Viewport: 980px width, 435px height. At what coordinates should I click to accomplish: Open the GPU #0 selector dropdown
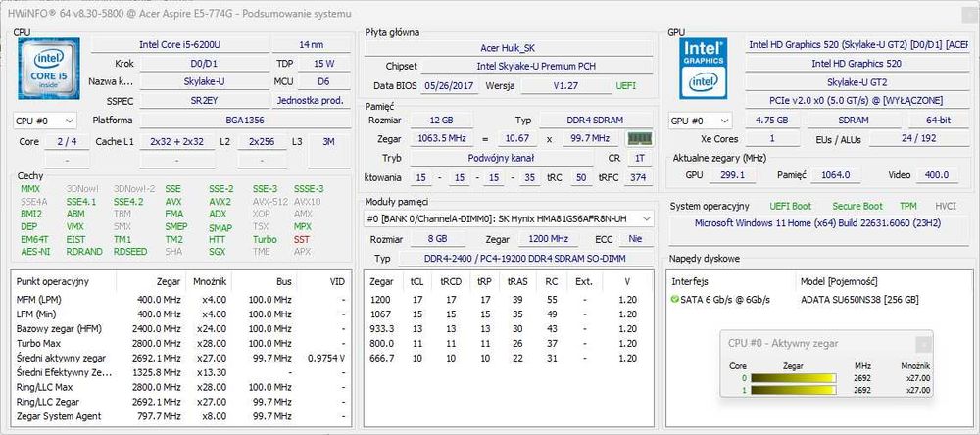coord(701,121)
